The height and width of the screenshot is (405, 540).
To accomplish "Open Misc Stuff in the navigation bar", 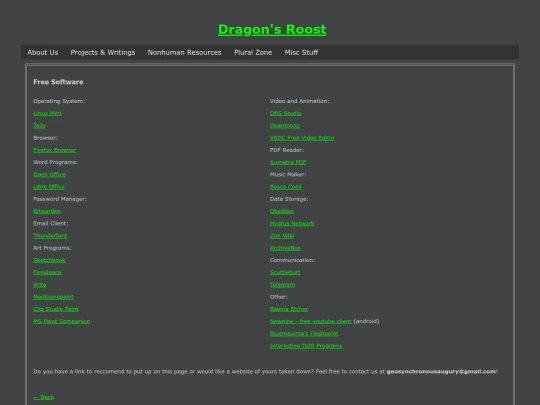I will coord(301,52).
